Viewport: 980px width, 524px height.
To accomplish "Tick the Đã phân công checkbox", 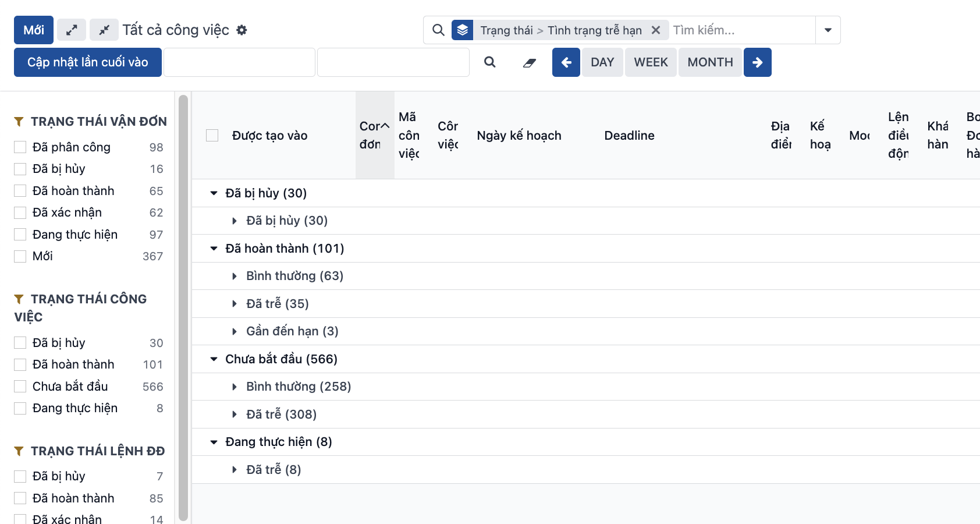I will tap(20, 147).
